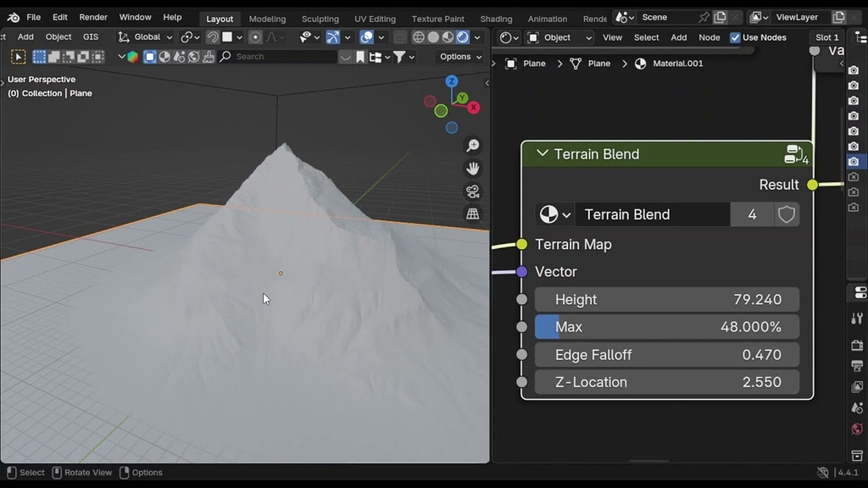Toggle viewport overlays display
Image resolution: width=868 pixels, height=488 pixels.
[366, 37]
